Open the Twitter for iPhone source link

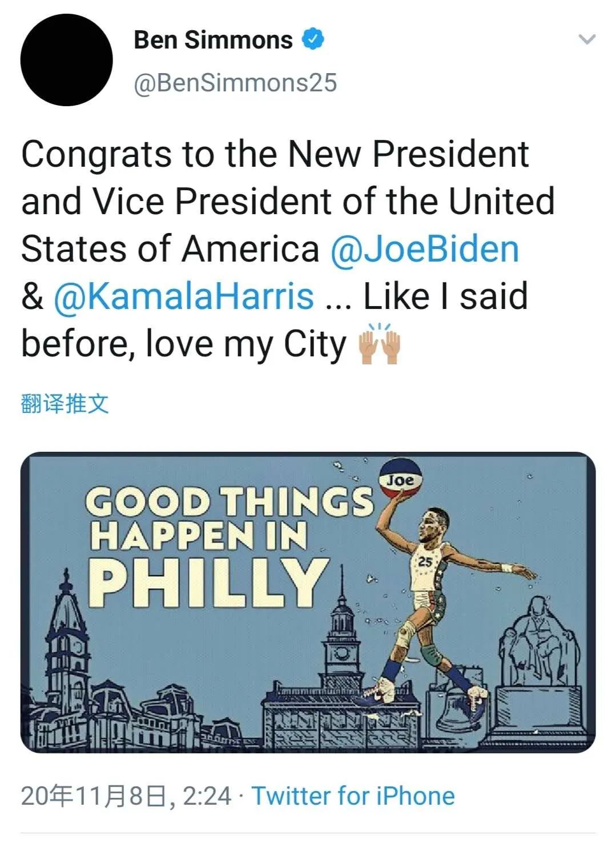353,796
